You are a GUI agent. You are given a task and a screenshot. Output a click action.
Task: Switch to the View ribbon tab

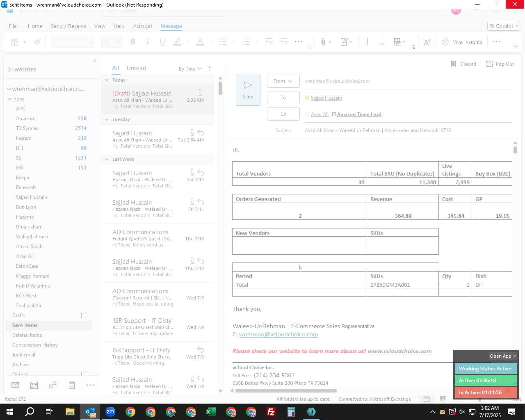click(100, 26)
